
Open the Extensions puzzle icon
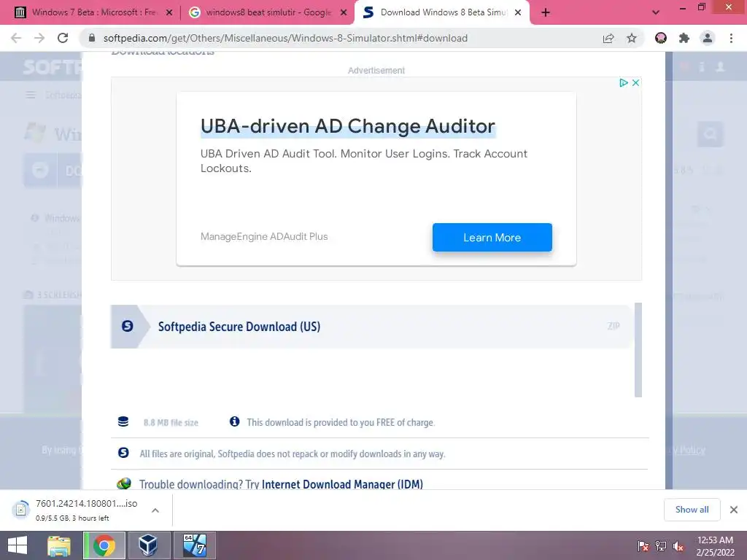[x=684, y=38]
